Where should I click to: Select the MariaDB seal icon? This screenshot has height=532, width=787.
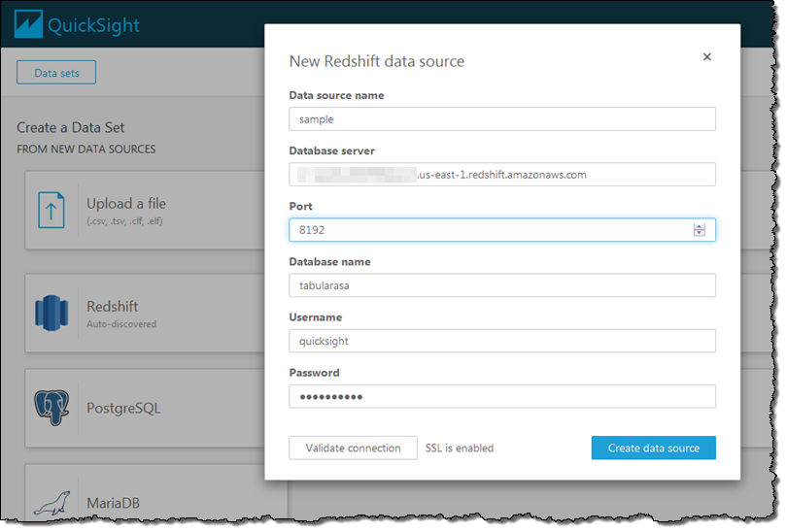click(x=51, y=504)
